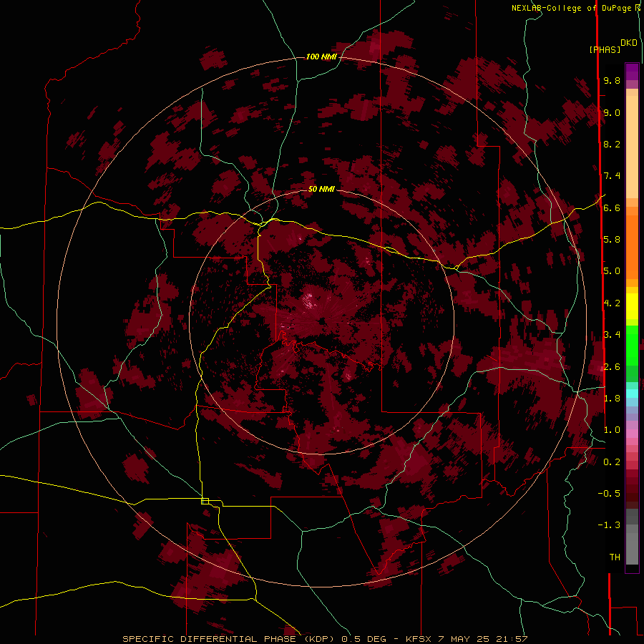Viewport: 644px width, 644px height.
Task: Click the "-0.5" legend value
Action: click(x=609, y=494)
